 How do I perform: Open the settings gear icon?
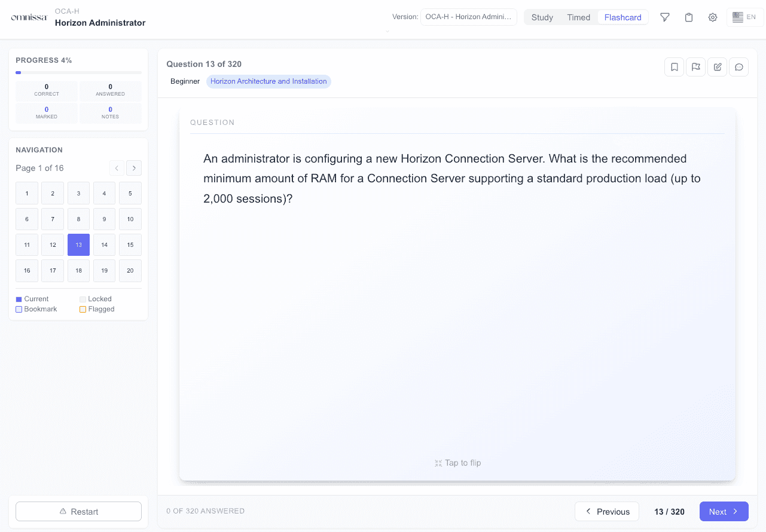tap(713, 17)
